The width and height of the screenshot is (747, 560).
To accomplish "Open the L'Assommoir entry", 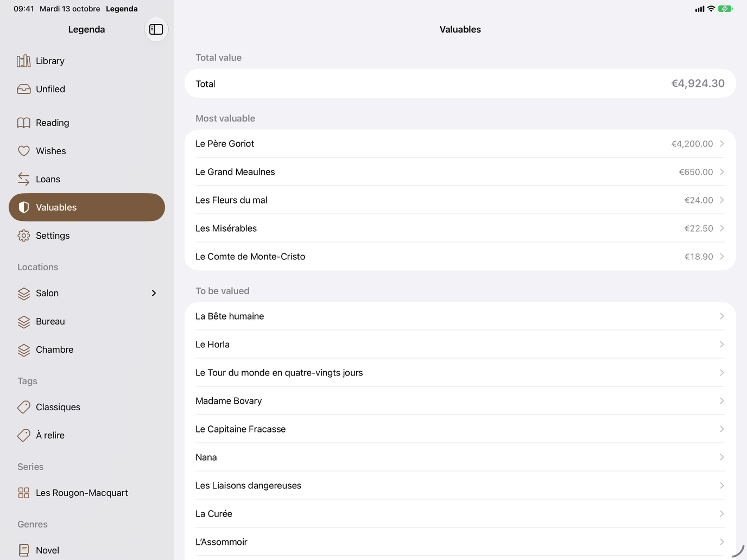I will point(460,542).
